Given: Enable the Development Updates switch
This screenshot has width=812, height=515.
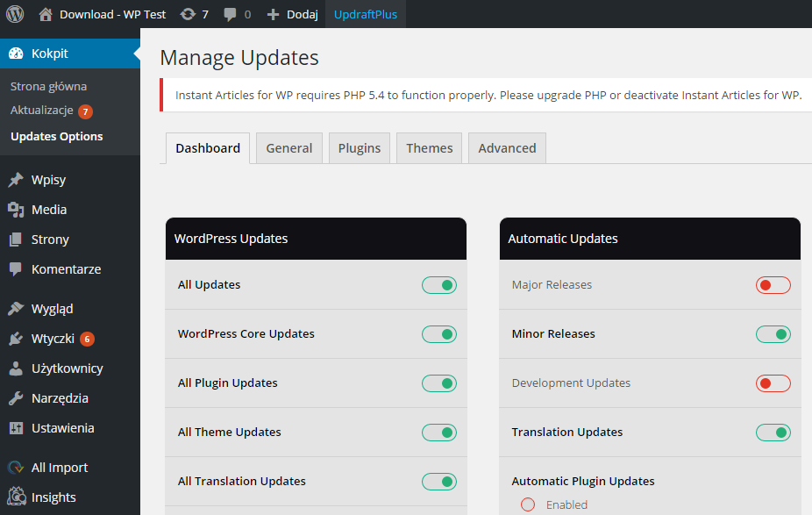Looking at the screenshot, I should point(773,383).
